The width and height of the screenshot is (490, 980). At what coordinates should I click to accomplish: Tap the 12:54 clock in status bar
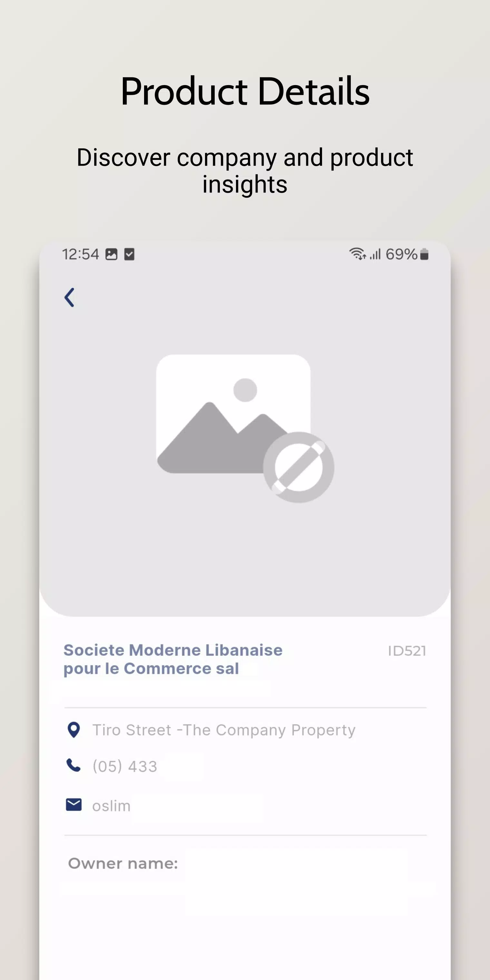[81, 254]
